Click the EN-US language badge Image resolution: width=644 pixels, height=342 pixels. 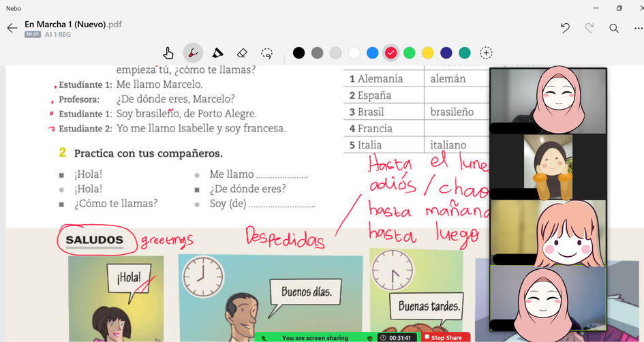pos(33,34)
